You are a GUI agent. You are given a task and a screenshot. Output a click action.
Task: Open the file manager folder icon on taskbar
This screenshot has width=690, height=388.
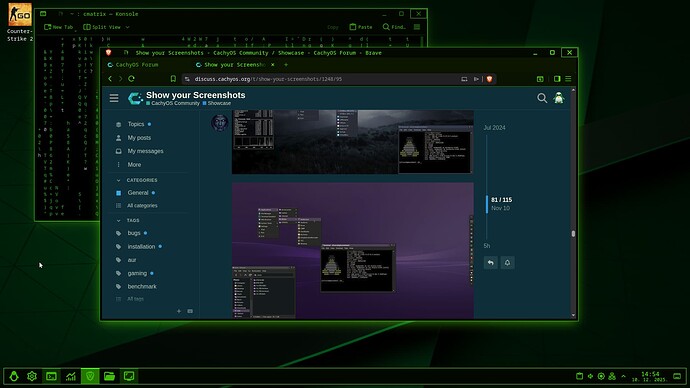point(109,376)
